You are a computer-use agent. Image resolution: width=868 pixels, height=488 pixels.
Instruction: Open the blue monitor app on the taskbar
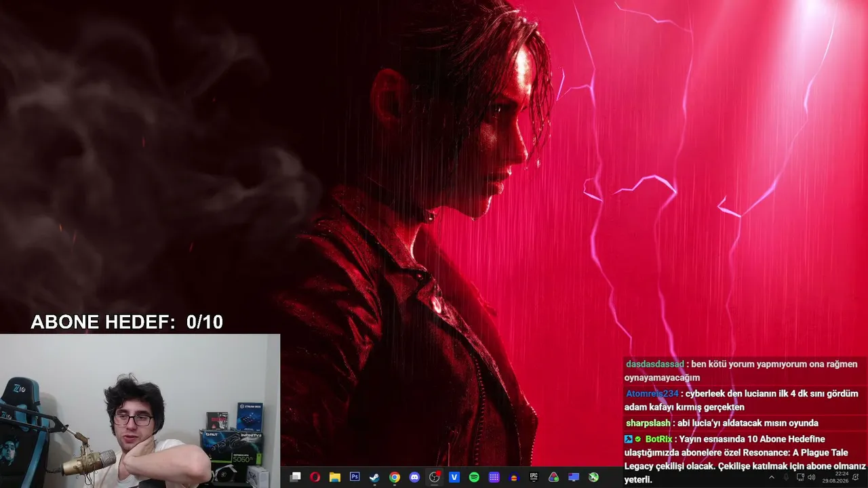tap(574, 477)
